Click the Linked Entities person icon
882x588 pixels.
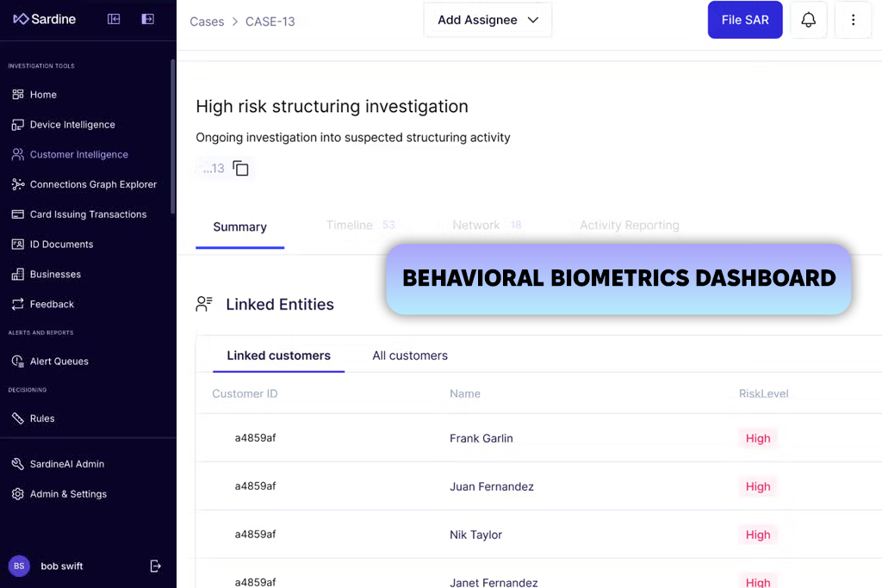pyautogui.click(x=204, y=304)
